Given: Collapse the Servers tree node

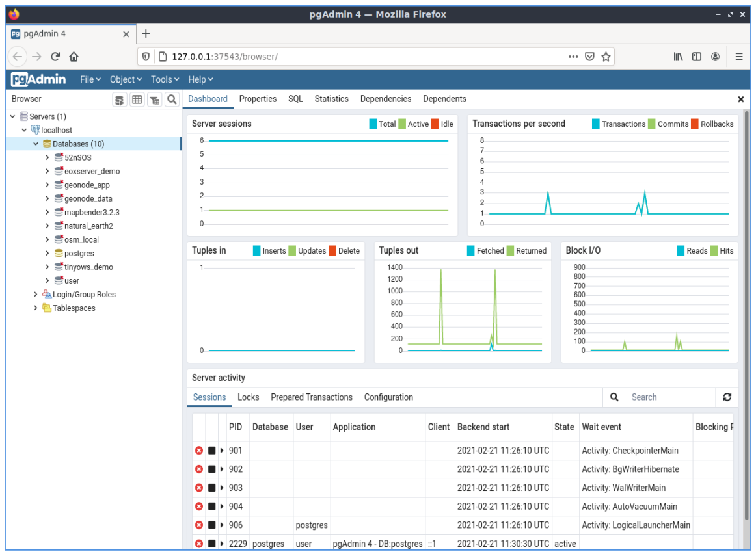Looking at the screenshot, I should (12, 116).
